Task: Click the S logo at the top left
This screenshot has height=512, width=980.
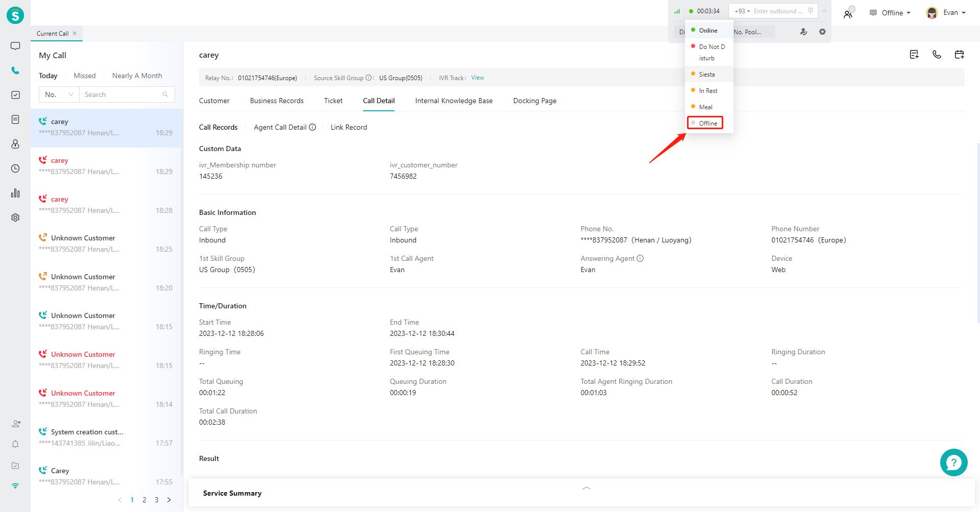Action: point(15,15)
